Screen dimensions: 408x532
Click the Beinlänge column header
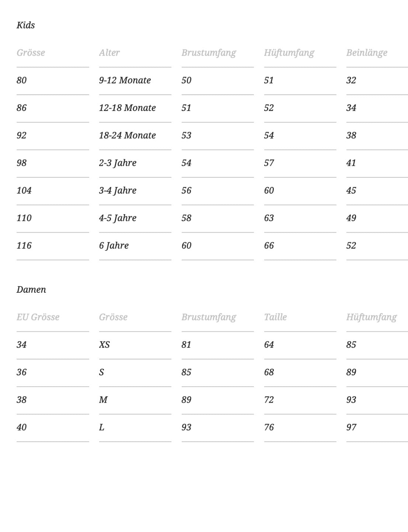coord(367,53)
